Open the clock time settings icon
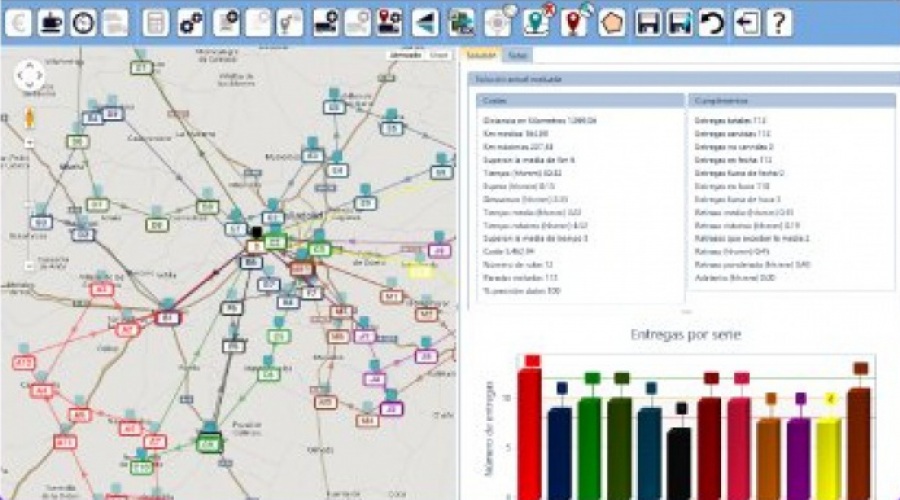Viewport: 900px width, 500px height. [x=83, y=23]
